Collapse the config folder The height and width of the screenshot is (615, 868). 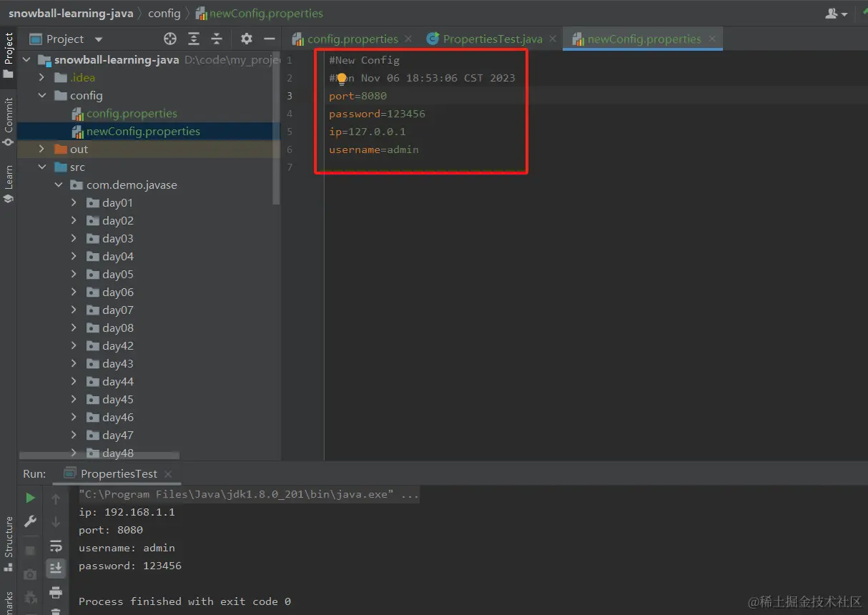pyautogui.click(x=42, y=95)
